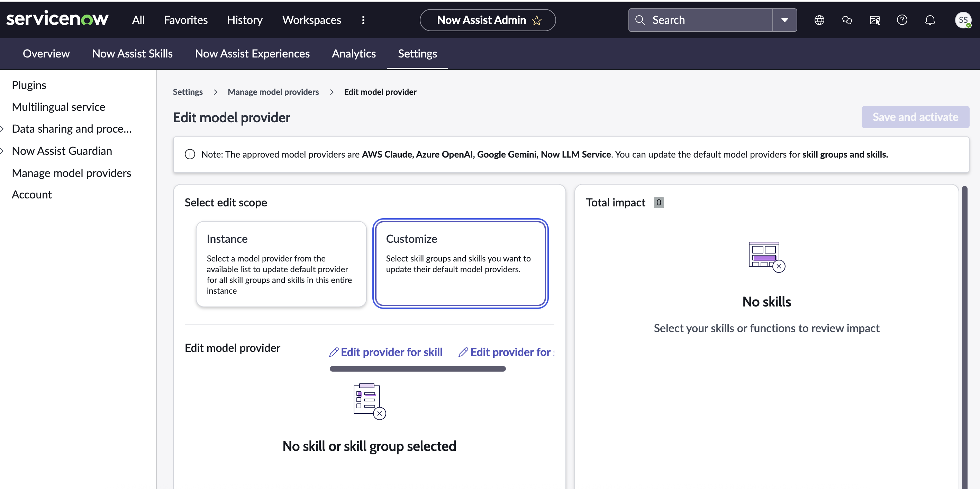Open the All menu
Viewport: 980px width, 489px height.
138,20
